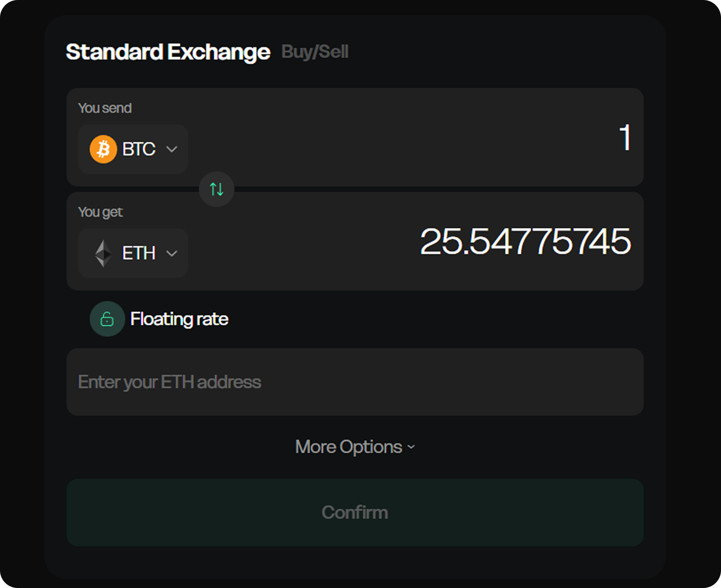The height and width of the screenshot is (588, 721).
Task: Click the Enter your ETH address field
Action: (x=354, y=382)
